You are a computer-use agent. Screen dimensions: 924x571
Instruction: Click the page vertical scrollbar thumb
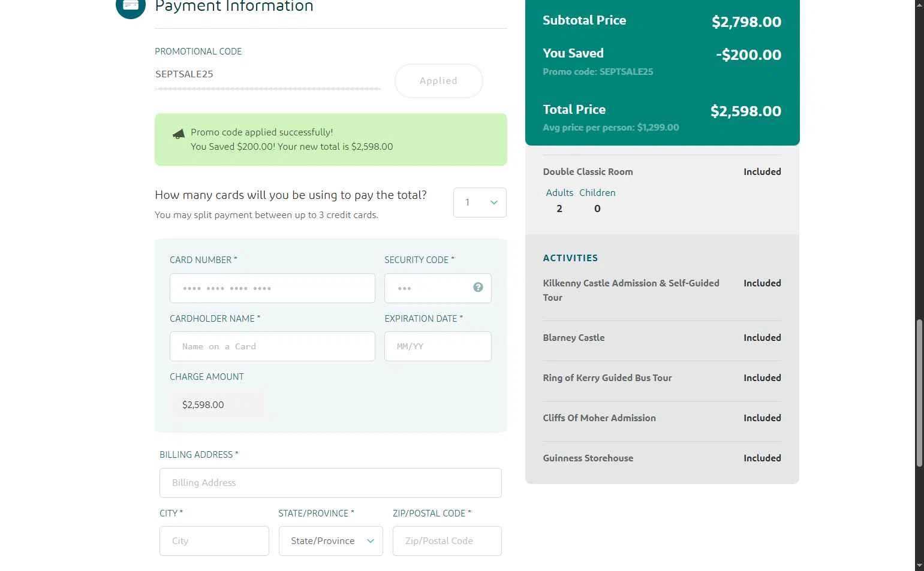919,393
